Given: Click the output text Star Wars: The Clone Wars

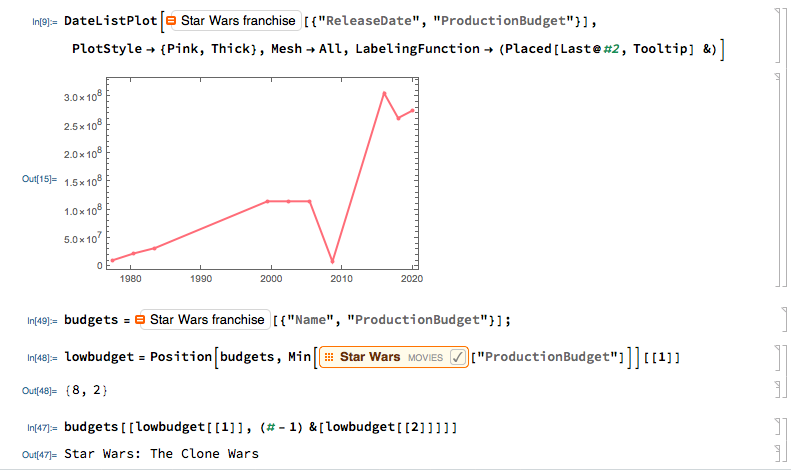Looking at the screenshot, I should pyautogui.click(x=161, y=453).
